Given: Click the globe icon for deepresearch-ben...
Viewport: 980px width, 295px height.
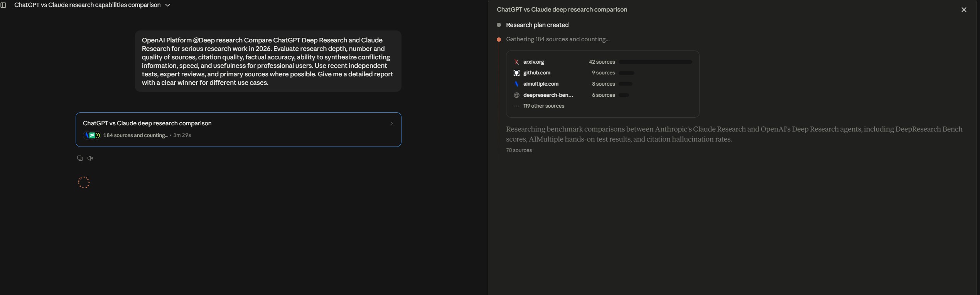Looking at the screenshot, I should pos(516,95).
